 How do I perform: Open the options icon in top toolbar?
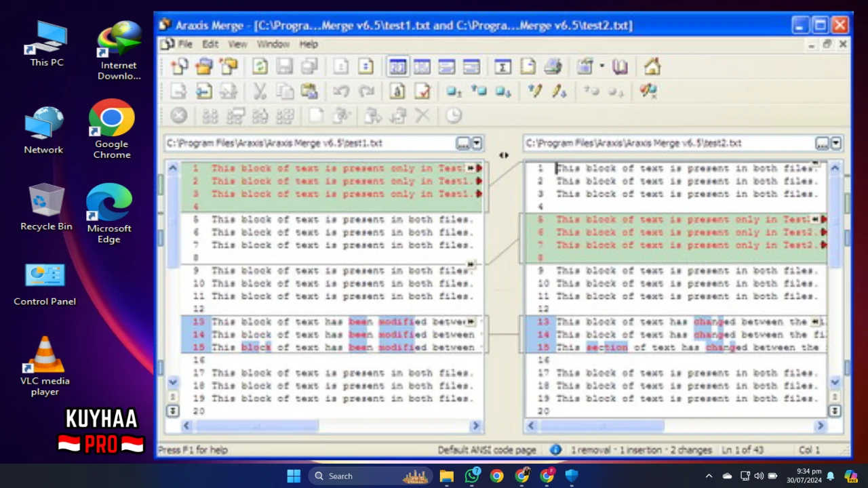click(x=585, y=66)
